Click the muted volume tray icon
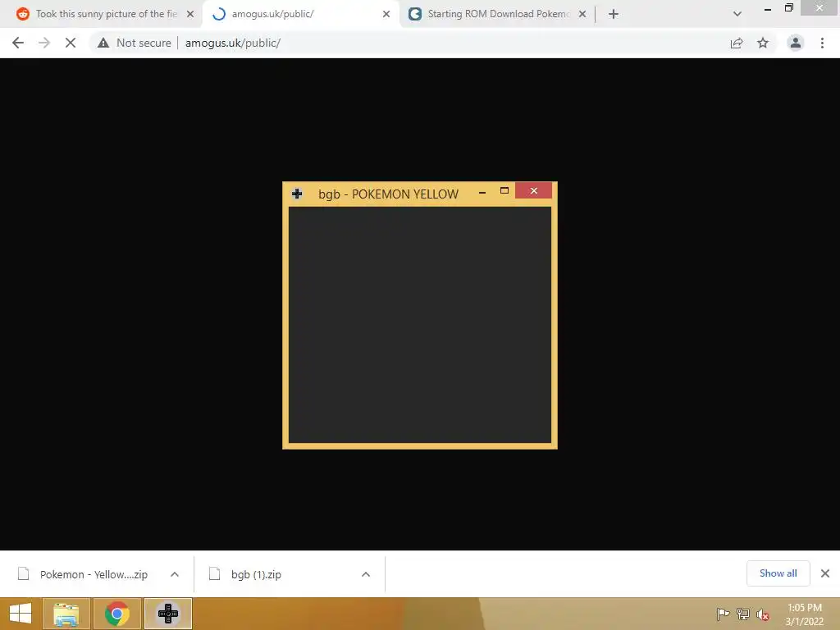The height and width of the screenshot is (630, 840). [x=763, y=614]
